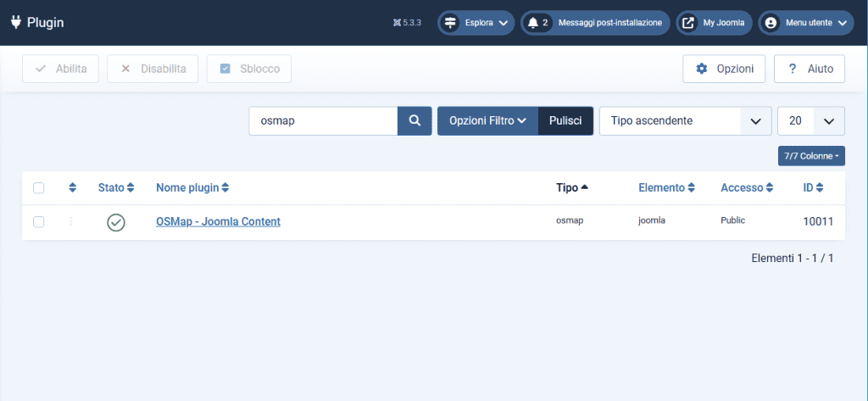Click the Joomla version 5.3.3 indicator
The height and width of the screenshot is (401, 868).
pyautogui.click(x=408, y=23)
